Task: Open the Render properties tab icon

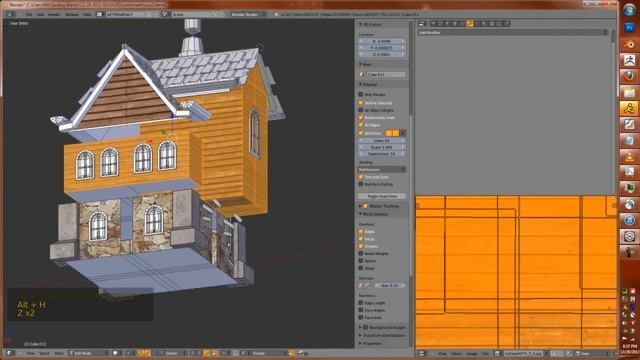Action: tap(433, 24)
